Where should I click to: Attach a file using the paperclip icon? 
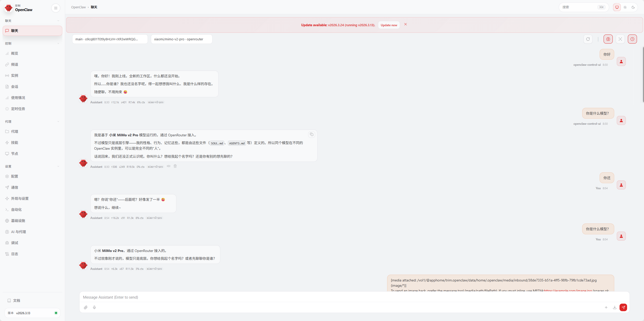tap(86, 307)
